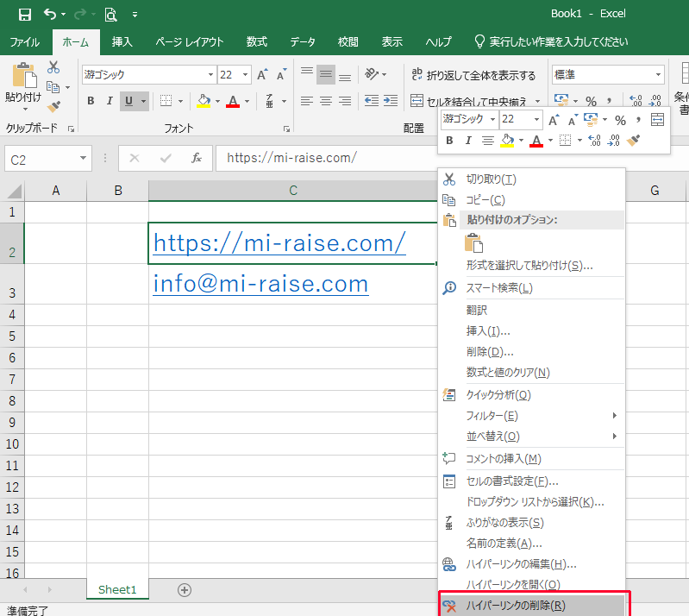Screen dimensions: 689x616
Task: Choose ハイパーリンクの編集 menu entry
Action: [532, 564]
